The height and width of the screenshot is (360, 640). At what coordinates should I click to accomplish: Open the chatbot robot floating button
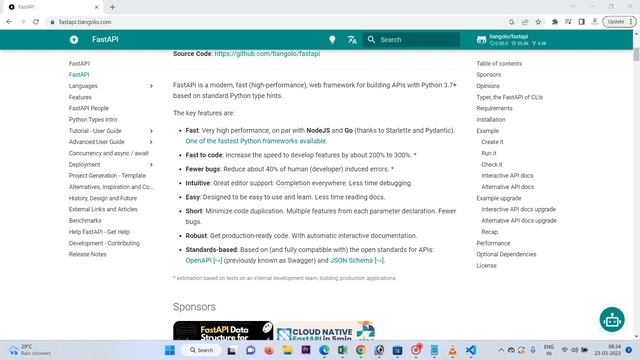(x=612, y=320)
